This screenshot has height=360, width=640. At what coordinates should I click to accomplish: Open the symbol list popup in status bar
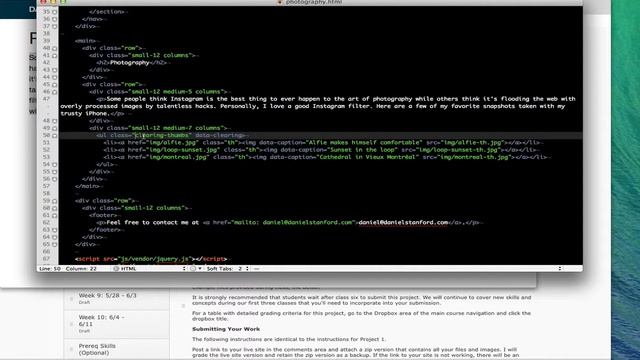click(407, 269)
